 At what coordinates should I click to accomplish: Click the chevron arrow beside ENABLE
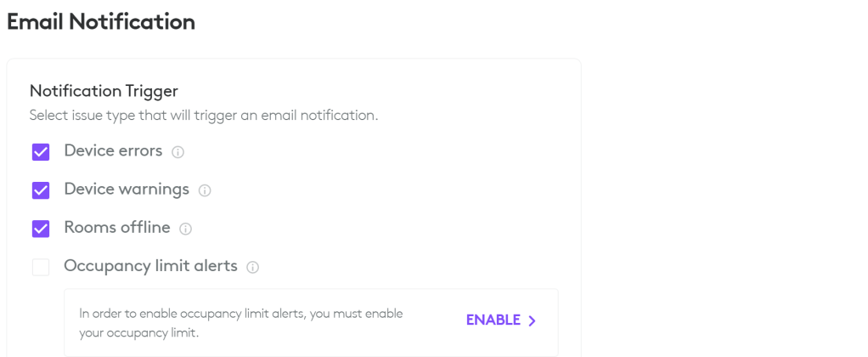point(533,320)
